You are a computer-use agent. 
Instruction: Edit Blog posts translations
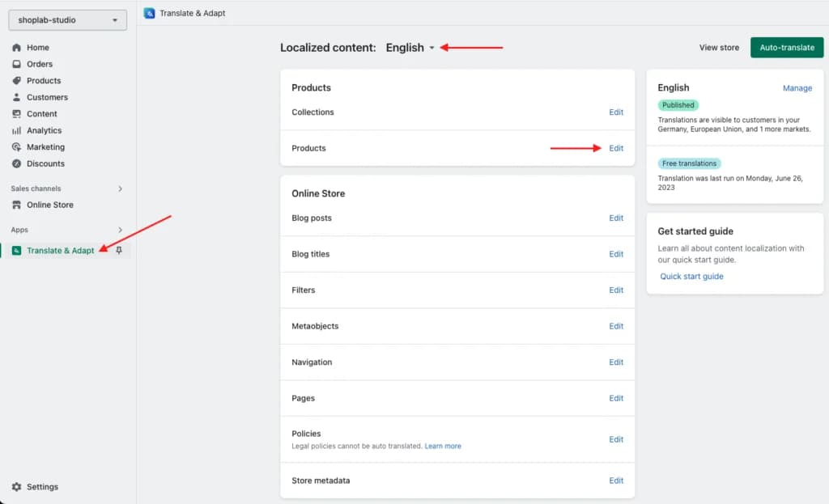[x=616, y=218]
